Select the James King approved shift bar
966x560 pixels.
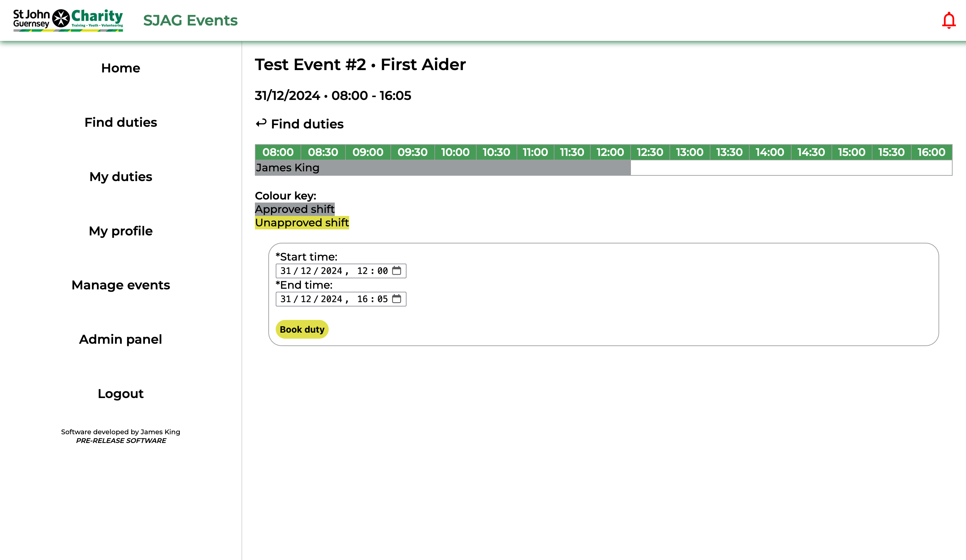[442, 168]
